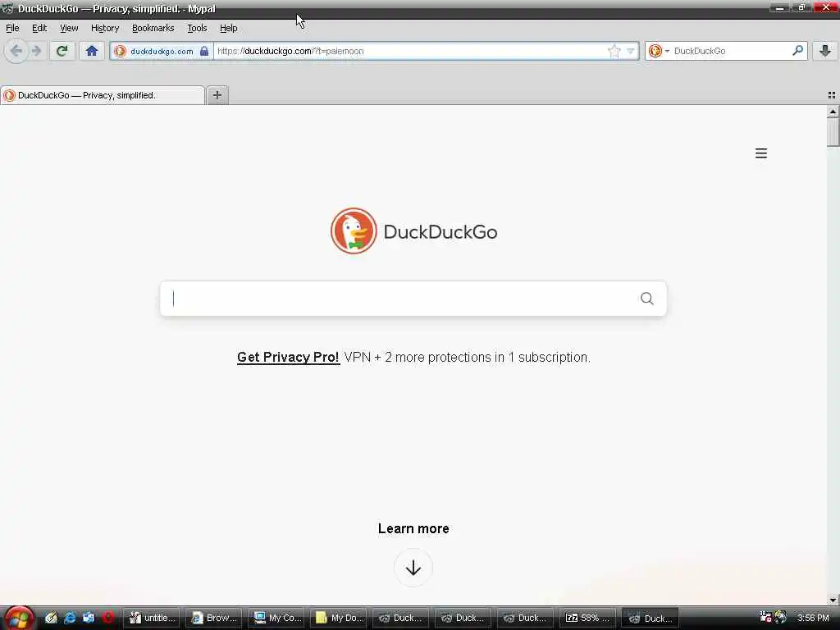Click the magnifier in page search box
Viewport: 840px width, 630px height.
pos(646,299)
